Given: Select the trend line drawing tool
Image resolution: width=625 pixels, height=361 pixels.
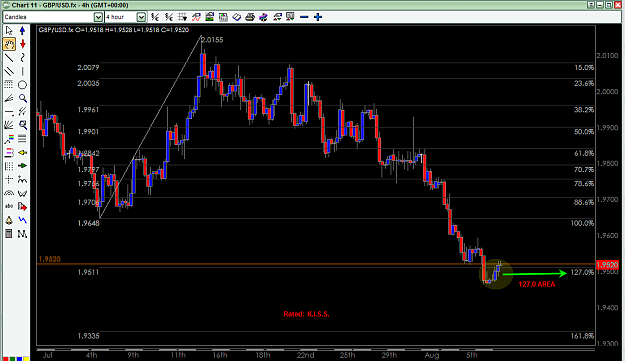Looking at the screenshot, I should pyautogui.click(x=9, y=58).
